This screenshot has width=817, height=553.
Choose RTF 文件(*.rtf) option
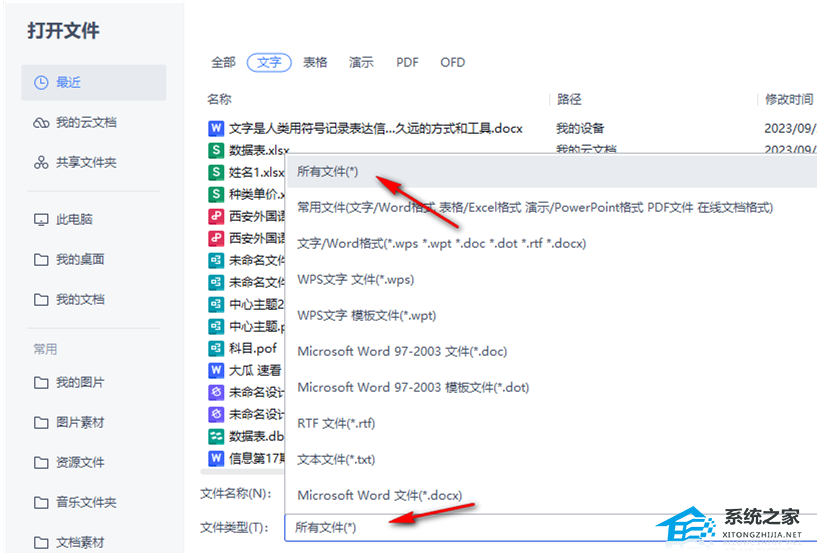[x=551, y=423]
